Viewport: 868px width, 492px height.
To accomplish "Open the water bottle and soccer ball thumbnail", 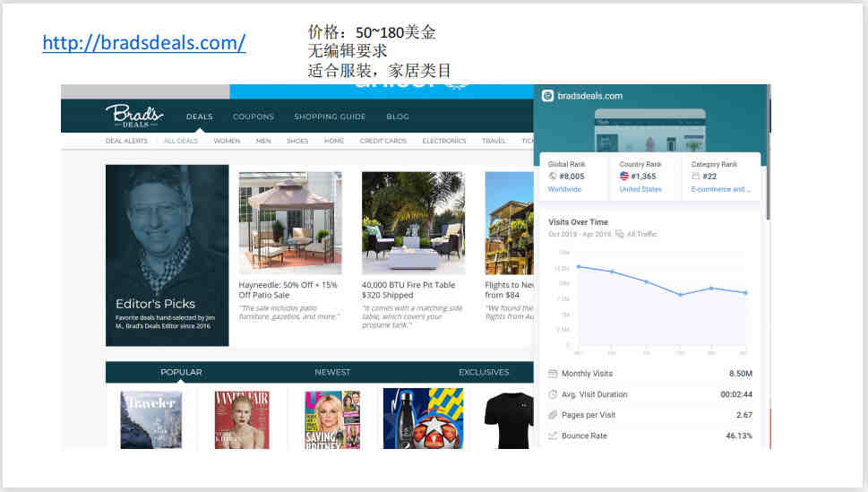I will point(424,419).
